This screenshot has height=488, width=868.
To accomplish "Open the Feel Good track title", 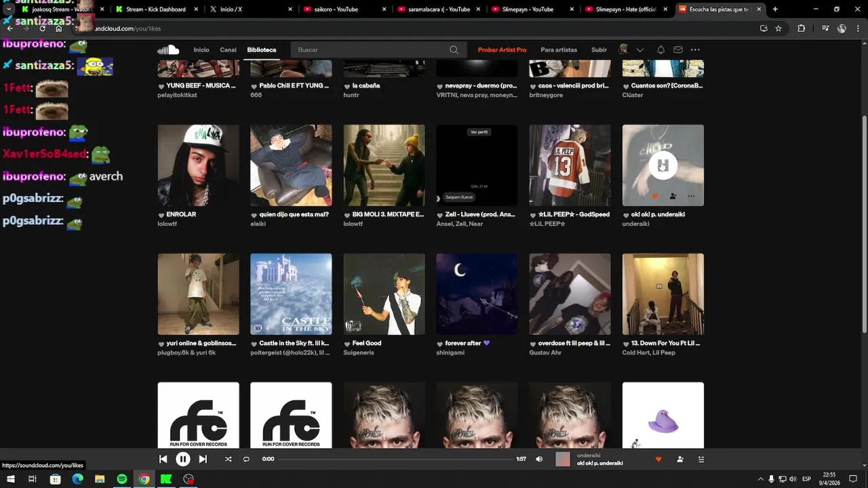I will point(367,344).
